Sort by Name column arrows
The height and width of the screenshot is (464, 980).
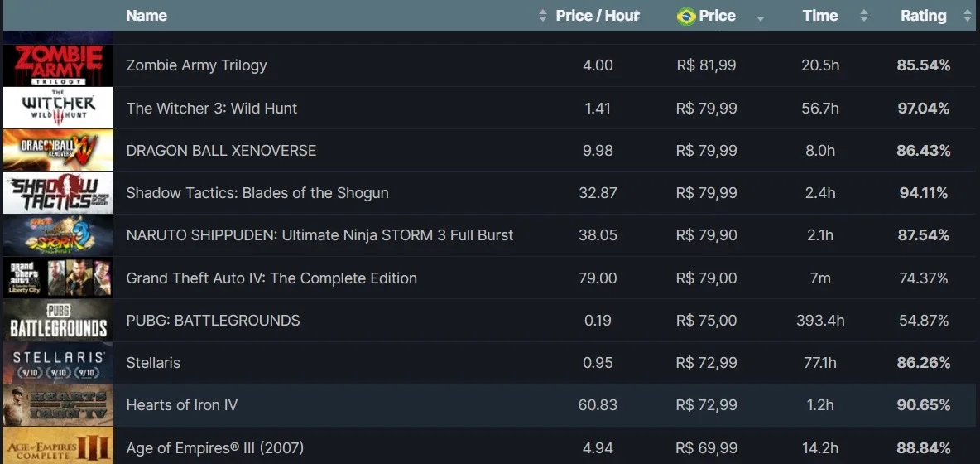pos(542,17)
